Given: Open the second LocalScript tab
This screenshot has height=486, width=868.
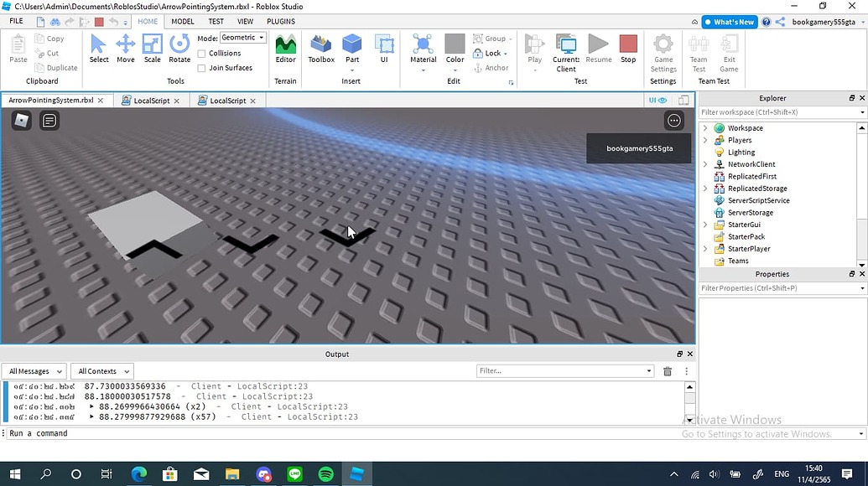Looking at the screenshot, I should tap(226, 100).
